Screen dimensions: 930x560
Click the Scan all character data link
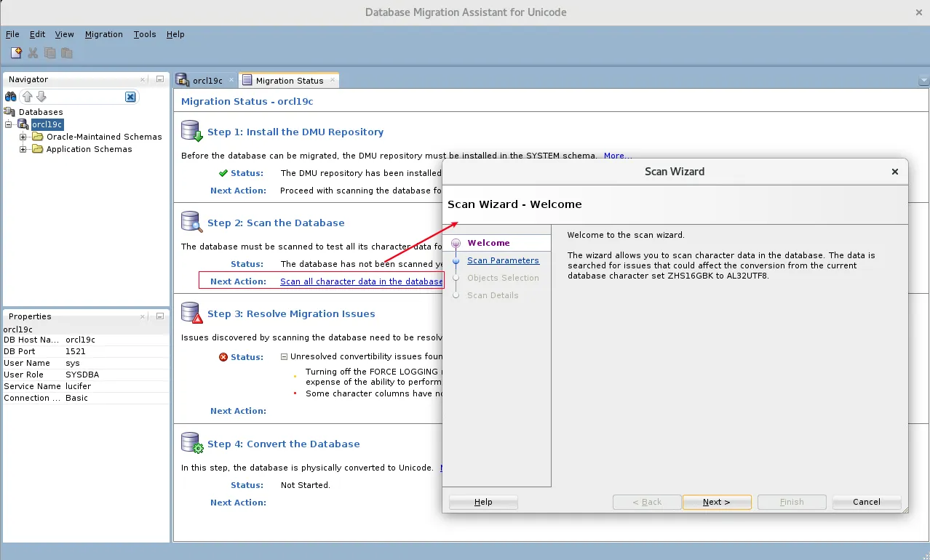point(359,281)
